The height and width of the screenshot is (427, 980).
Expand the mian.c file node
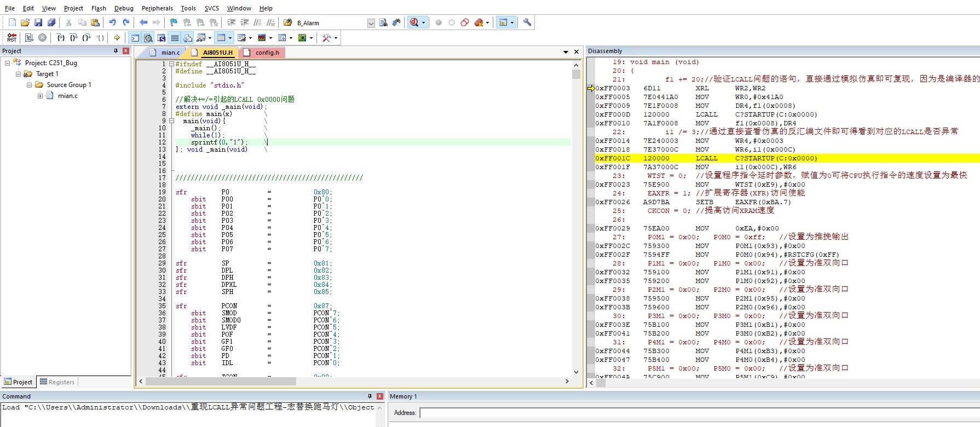pos(40,96)
